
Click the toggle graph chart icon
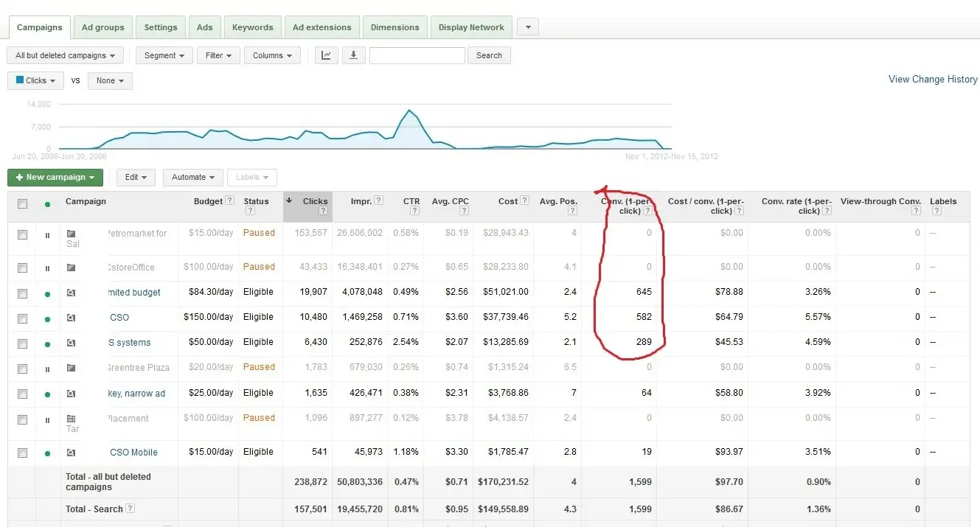coord(326,55)
